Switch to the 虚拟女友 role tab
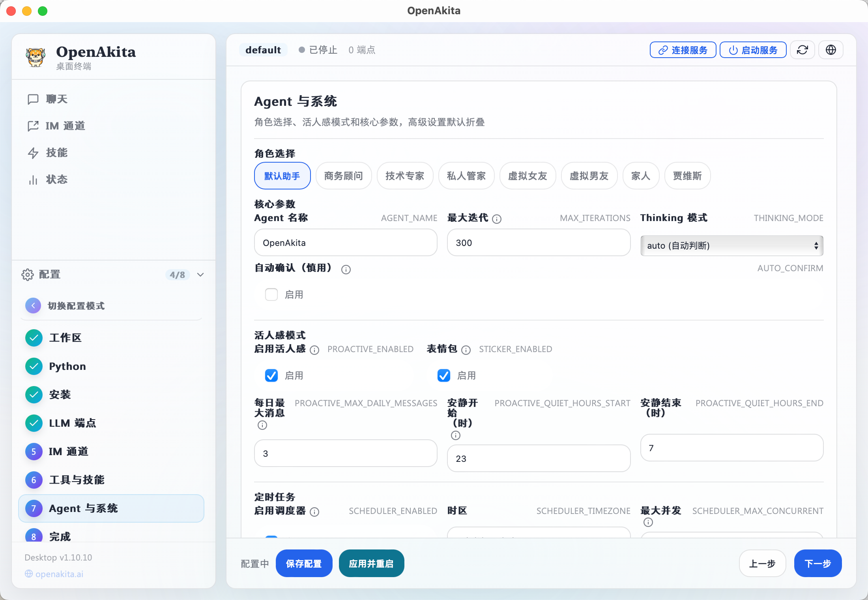This screenshot has height=600, width=868. tap(528, 176)
